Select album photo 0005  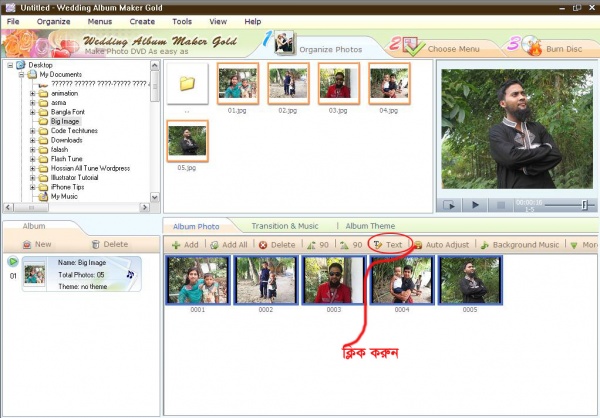[x=470, y=280]
